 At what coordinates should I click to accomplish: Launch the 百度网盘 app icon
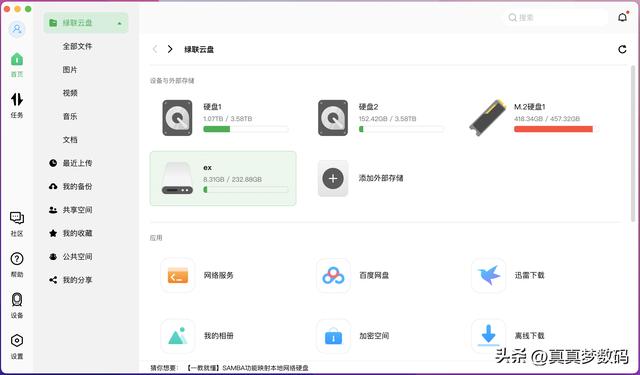tap(333, 275)
